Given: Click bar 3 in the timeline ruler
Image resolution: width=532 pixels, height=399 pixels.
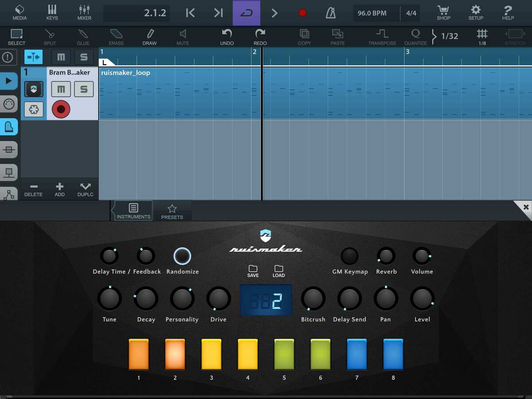Looking at the screenshot, I should pos(407,52).
